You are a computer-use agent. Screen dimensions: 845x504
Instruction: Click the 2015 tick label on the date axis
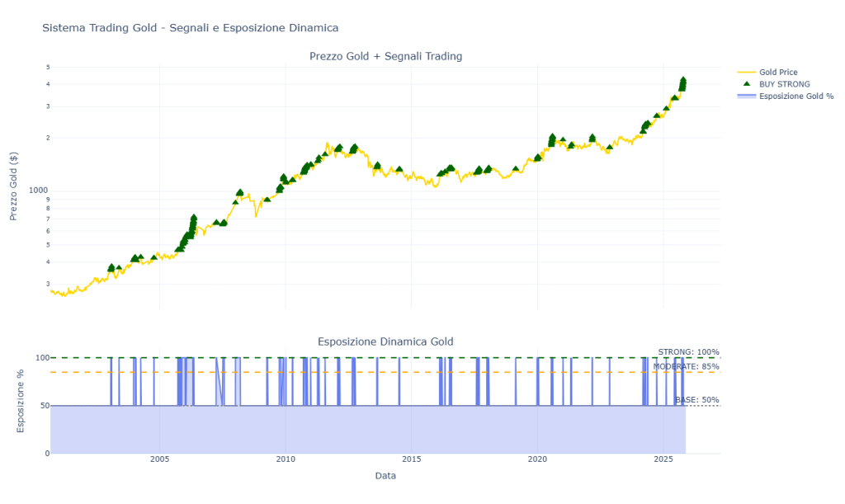point(412,460)
